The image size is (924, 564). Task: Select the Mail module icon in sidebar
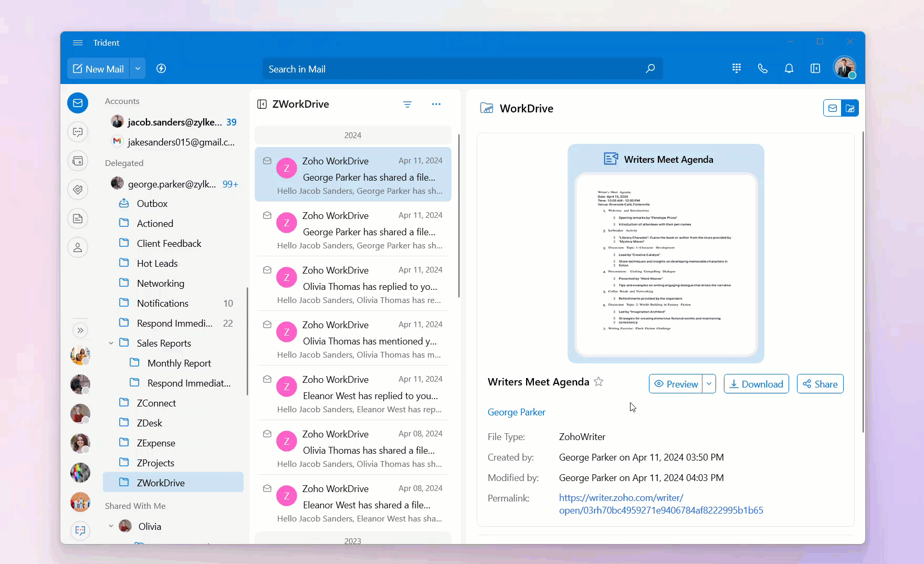coord(78,103)
